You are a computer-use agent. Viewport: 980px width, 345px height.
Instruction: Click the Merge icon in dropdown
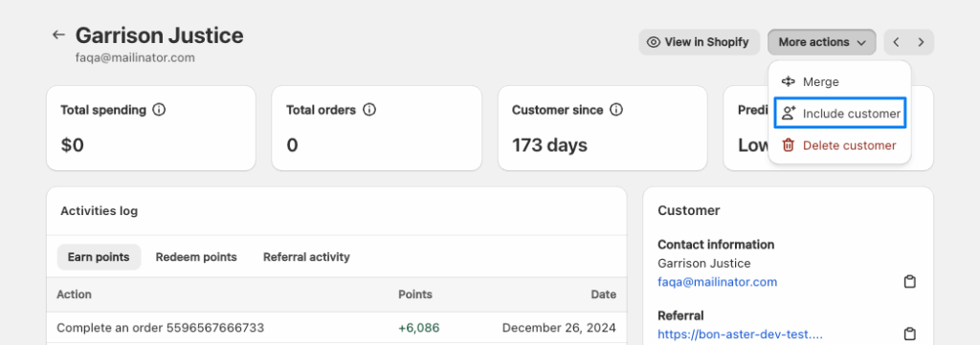789,82
